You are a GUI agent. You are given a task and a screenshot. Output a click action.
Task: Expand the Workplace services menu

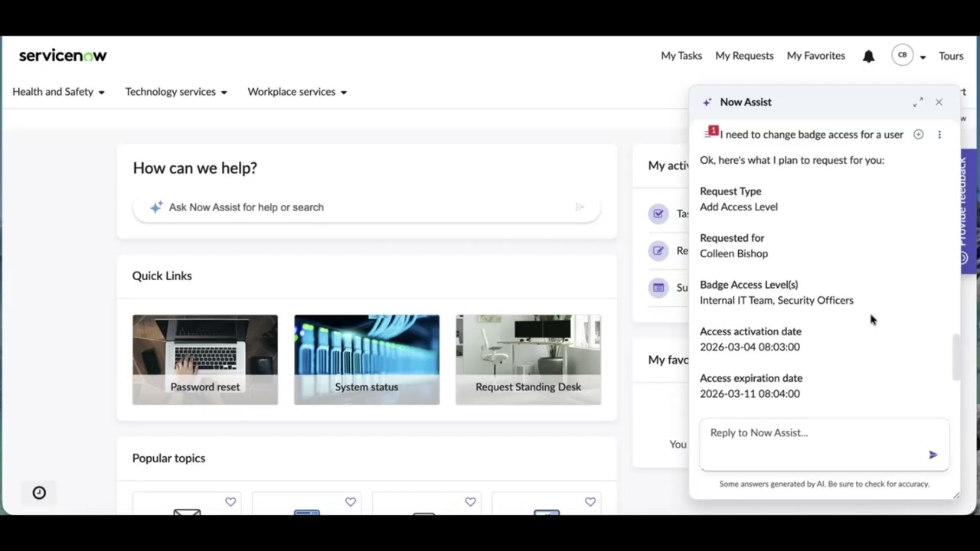[297, 92]
